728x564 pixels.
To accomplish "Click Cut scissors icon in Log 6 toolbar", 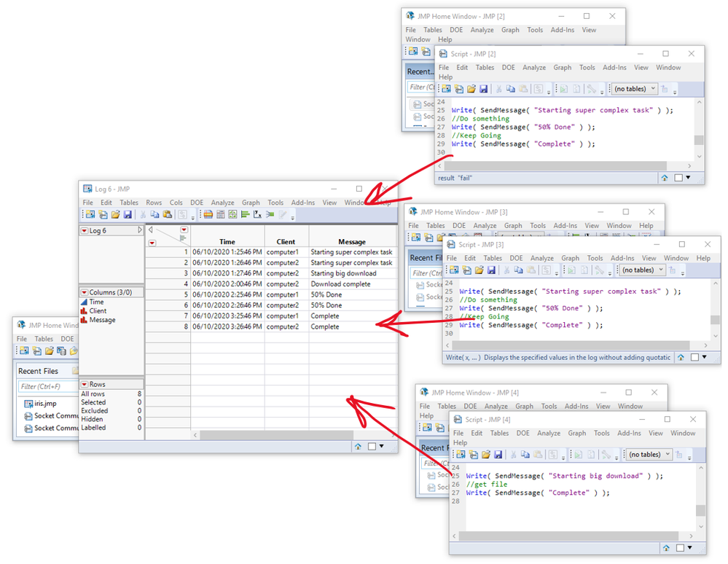I will pyautogui.click(x=143, y=214).
